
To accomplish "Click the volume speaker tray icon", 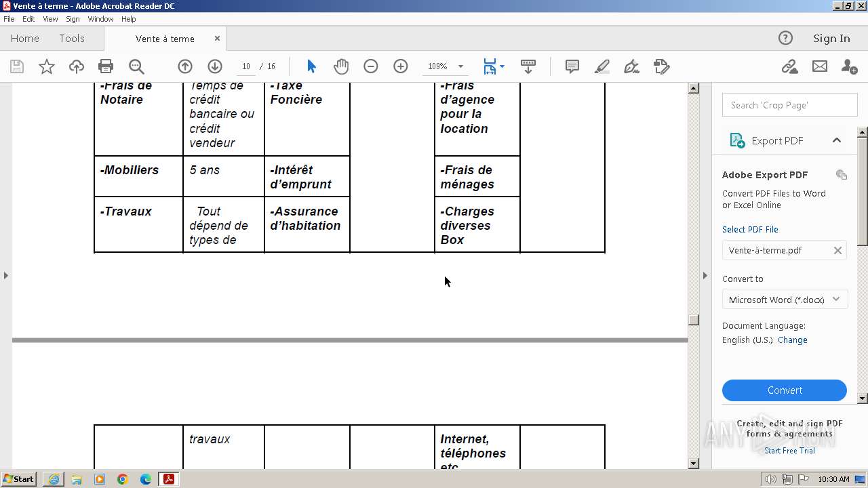I will [x=771, y=479].
